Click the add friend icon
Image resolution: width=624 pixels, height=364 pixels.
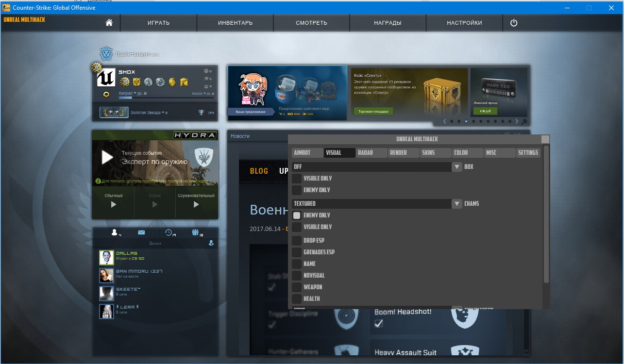pos(211,243)
